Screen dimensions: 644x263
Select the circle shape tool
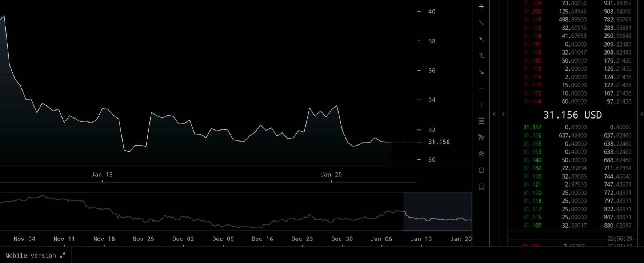click(481, 170)
